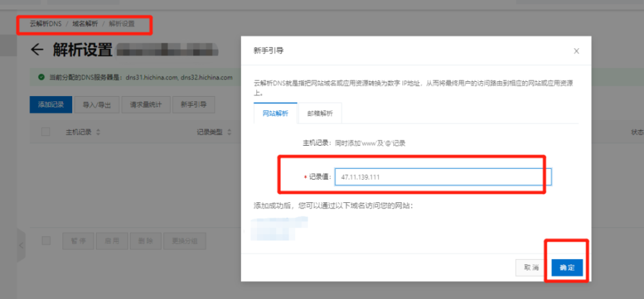Click the 同时添加'www'及'@'记录 text
This screenshot has height=299, width=644.
pyautogui.click(x=370, y=143)
